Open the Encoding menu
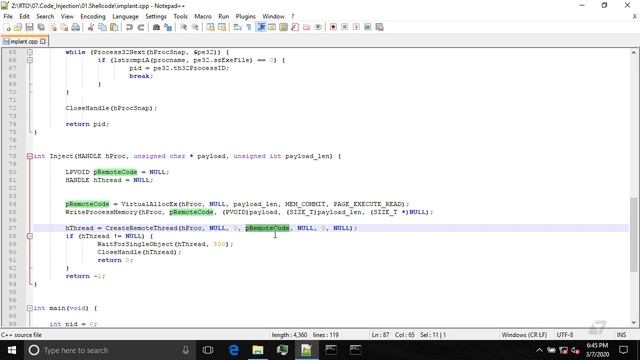The width and height of the screenshot is (640, 360). tap(93, 16)
